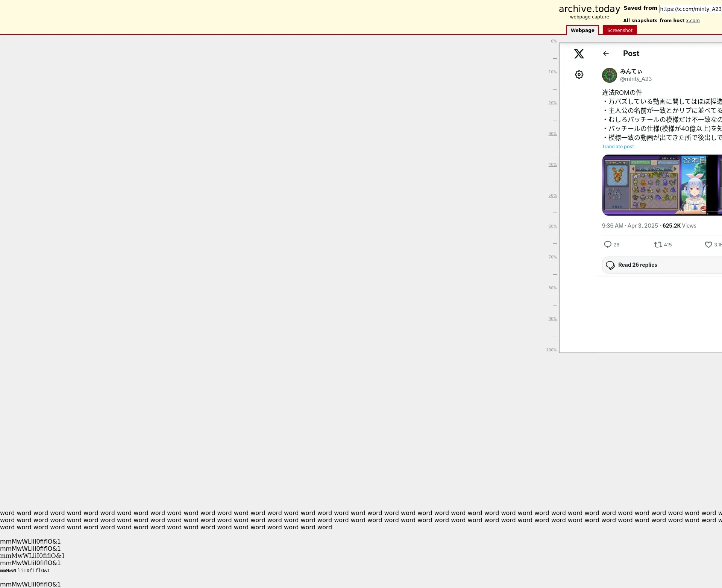Screen dimensions: 722x588
Task: Click the back arrow beside Post
Action: point(605,53)
